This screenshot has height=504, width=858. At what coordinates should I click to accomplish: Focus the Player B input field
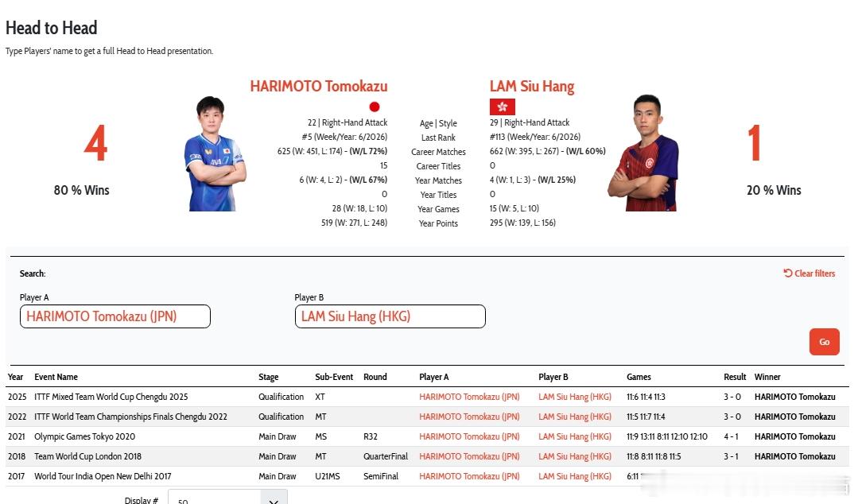coord(390,316)
